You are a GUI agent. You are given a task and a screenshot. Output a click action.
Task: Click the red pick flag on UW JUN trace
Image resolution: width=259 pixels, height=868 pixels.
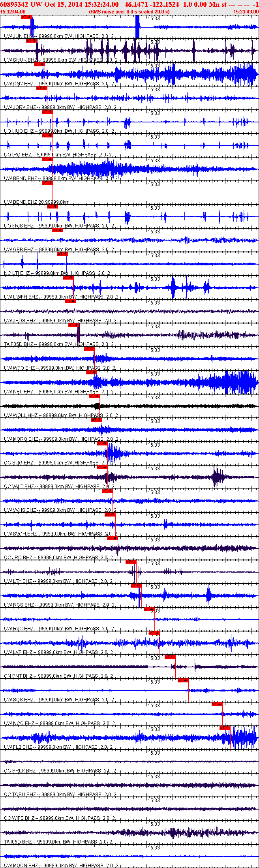pos(27,17)
